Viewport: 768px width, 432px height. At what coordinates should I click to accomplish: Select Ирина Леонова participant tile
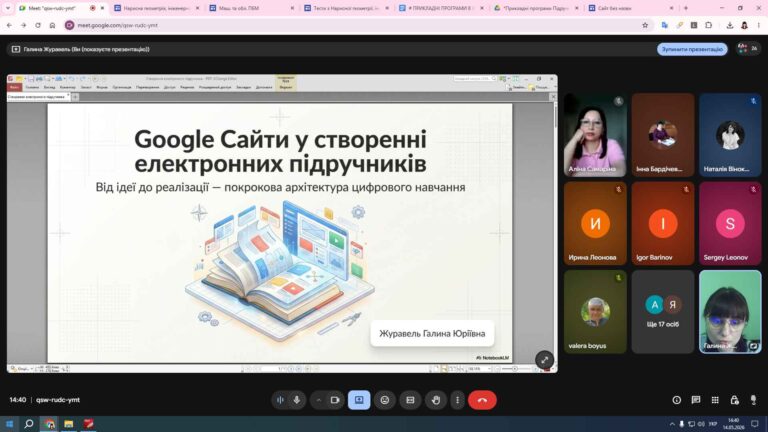(x=595, y=223)
